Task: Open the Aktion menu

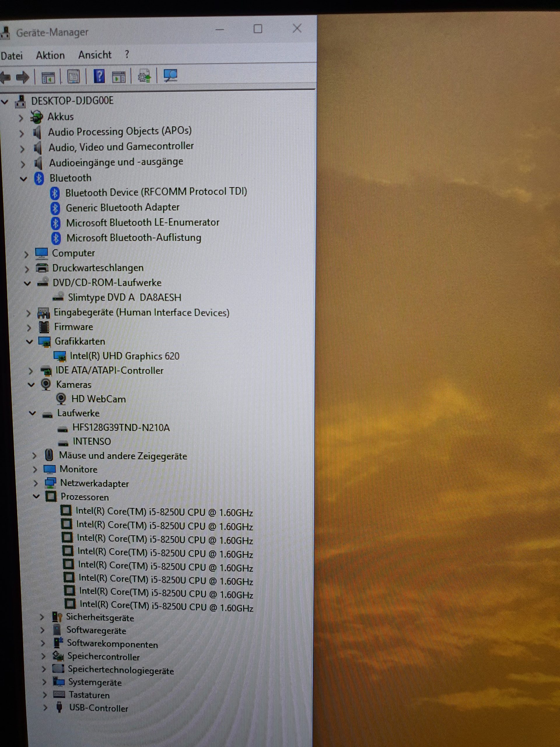Action: click(50, 55)
